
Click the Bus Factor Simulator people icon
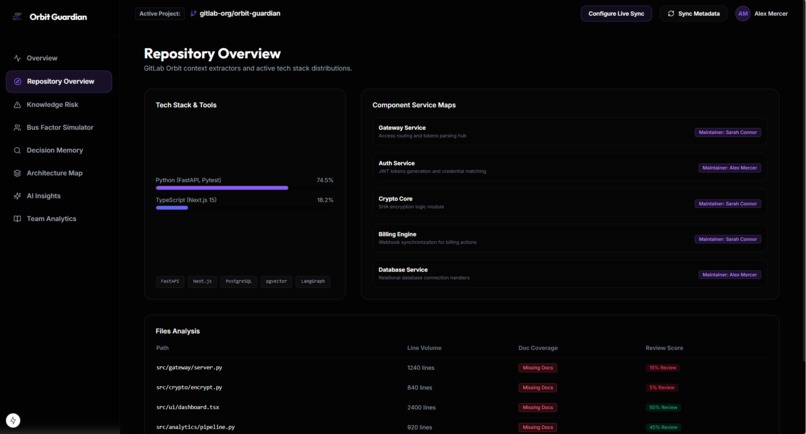(17, 128)
